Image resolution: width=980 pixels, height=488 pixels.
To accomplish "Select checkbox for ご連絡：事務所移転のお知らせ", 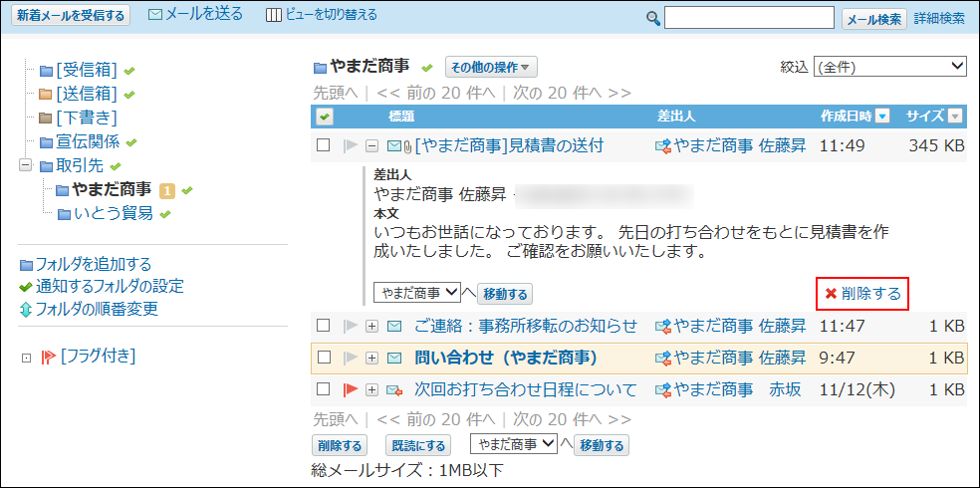I will pos(323,326).
